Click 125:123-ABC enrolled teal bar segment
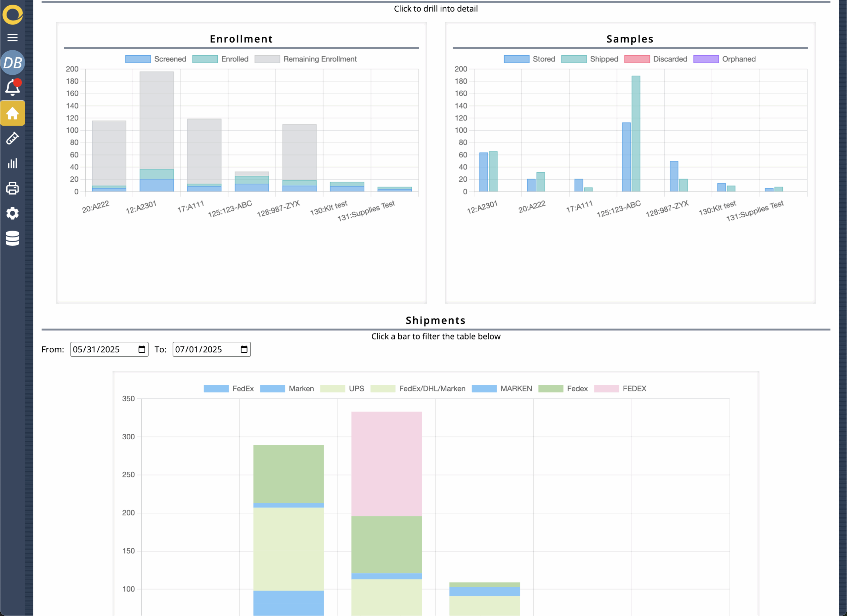 (252, 180)
